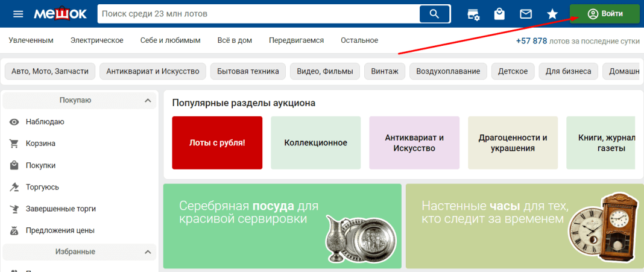Click the cart icon beside Корзина

coord(14,144)
